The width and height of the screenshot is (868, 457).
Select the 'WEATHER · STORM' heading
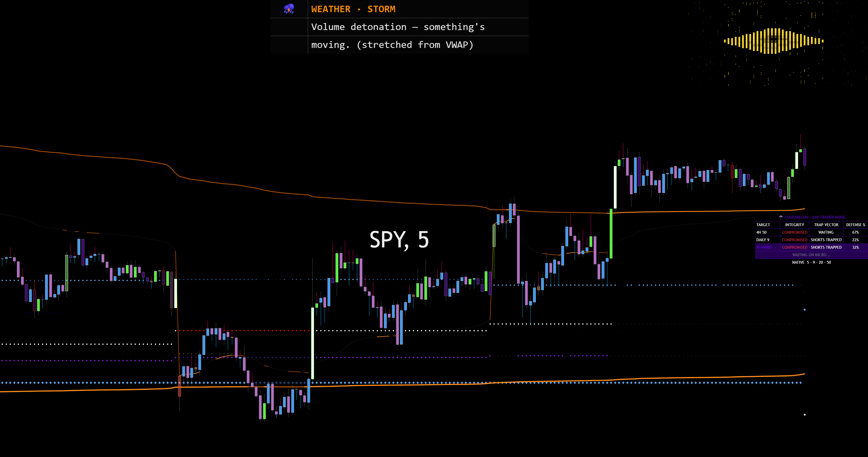click(353, 9)
